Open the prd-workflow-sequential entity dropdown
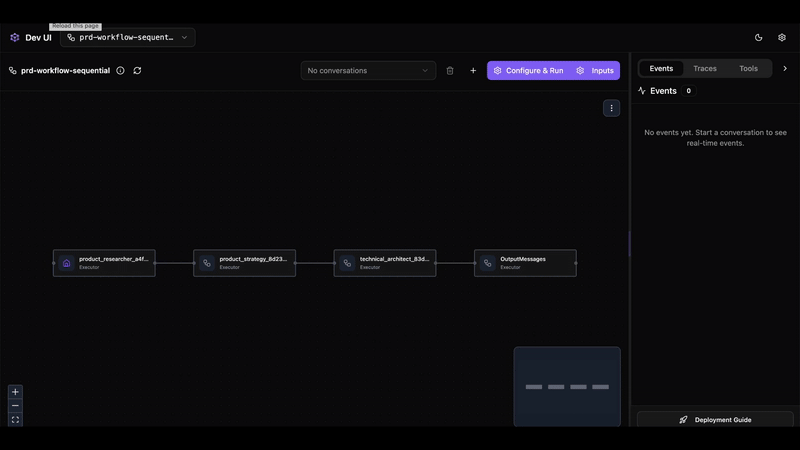This screenshot has height=450, width=800. click(127, 37)
